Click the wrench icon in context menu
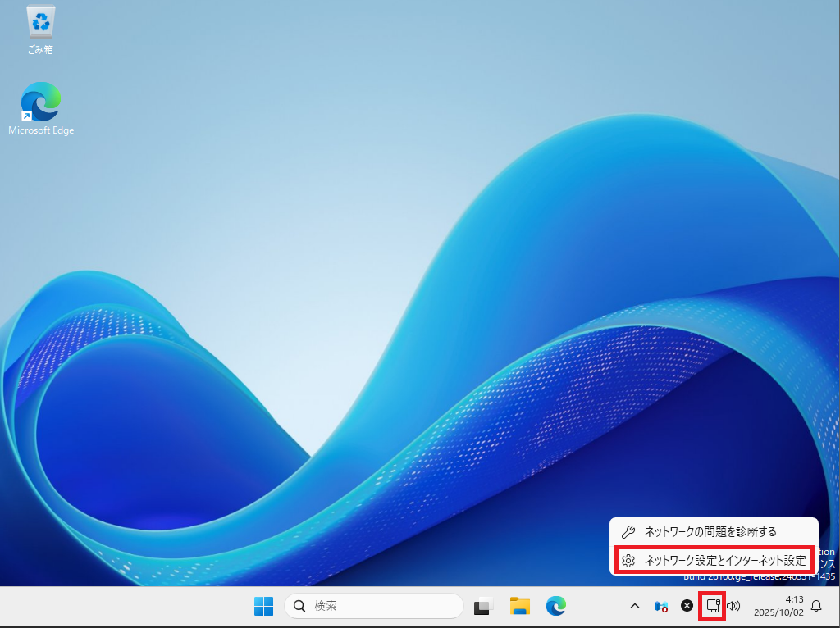The image size is (840, 628). point(629,532)
